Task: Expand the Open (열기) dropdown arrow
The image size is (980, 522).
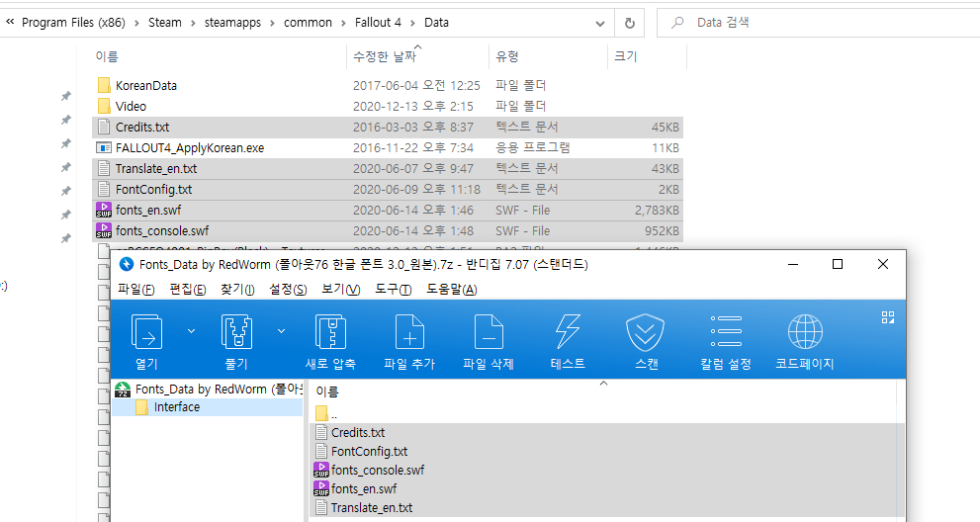Action: click(x=191, y=331)
